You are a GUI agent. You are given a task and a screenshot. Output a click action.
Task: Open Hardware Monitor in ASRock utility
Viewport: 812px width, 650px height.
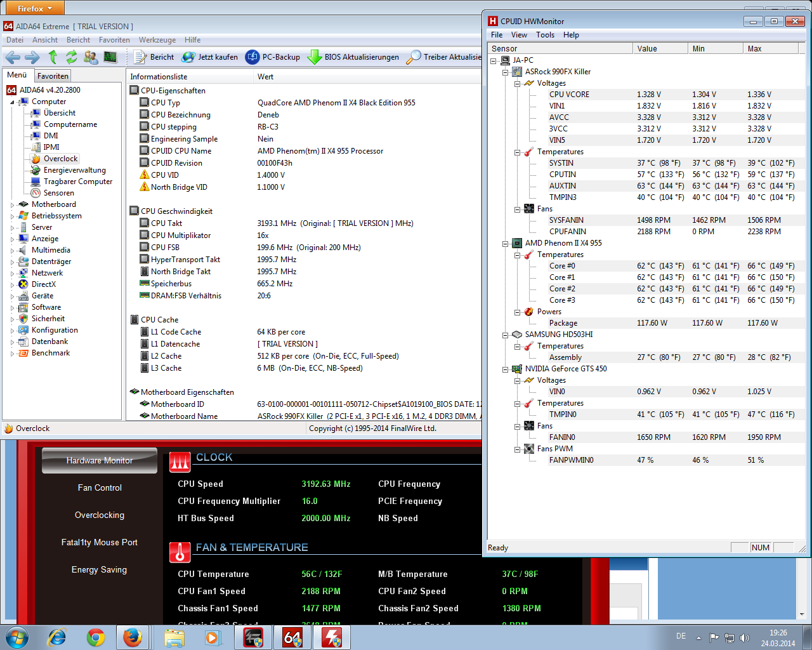pyautogui.click(x=100, y=461)
